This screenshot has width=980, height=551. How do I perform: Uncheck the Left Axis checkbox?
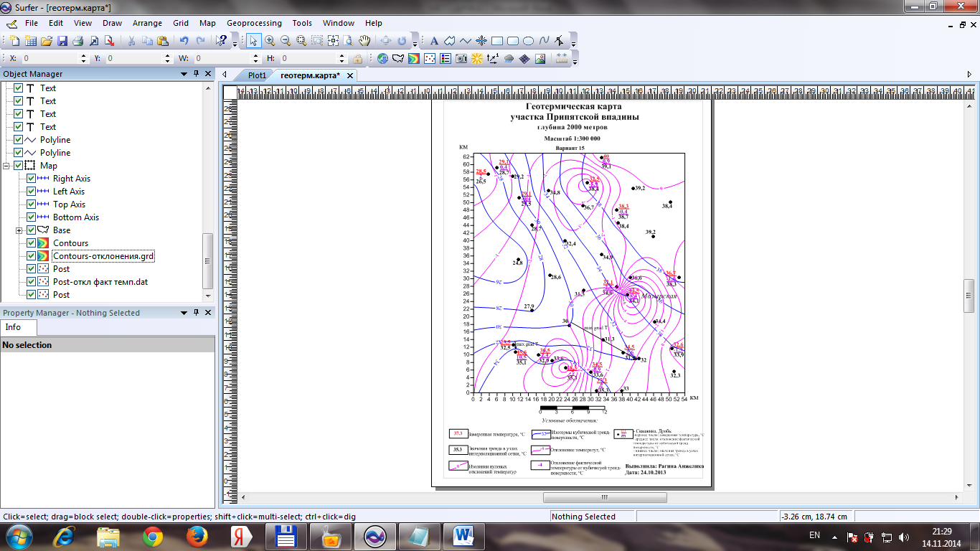pyautogui.click(x=31, y=192)
